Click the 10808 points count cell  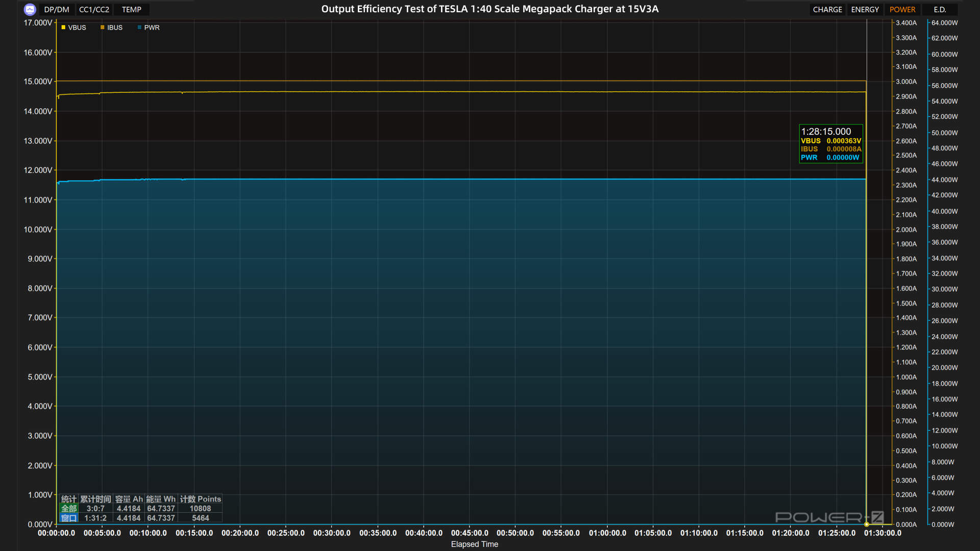point(200,509)
